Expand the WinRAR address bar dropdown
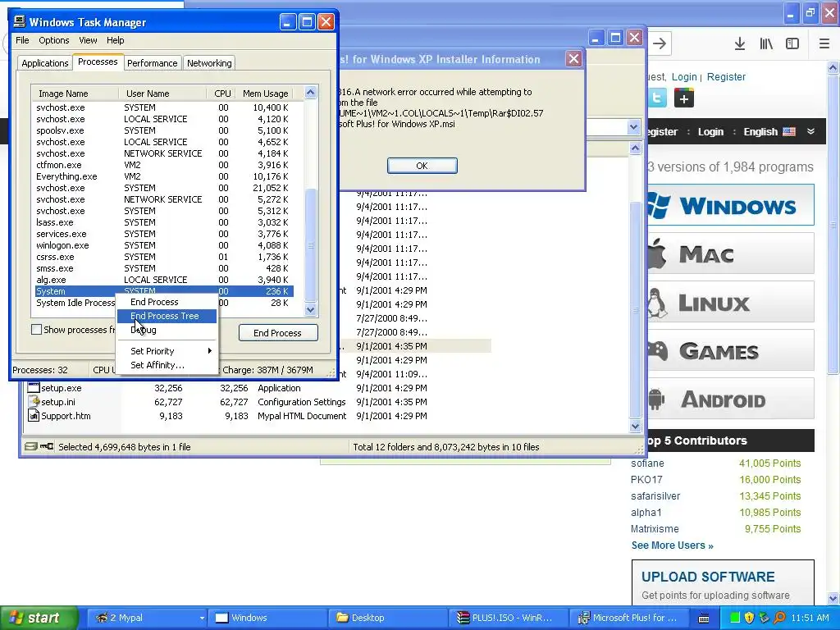The width and height of the screenshot is (840, 630). 634,127
